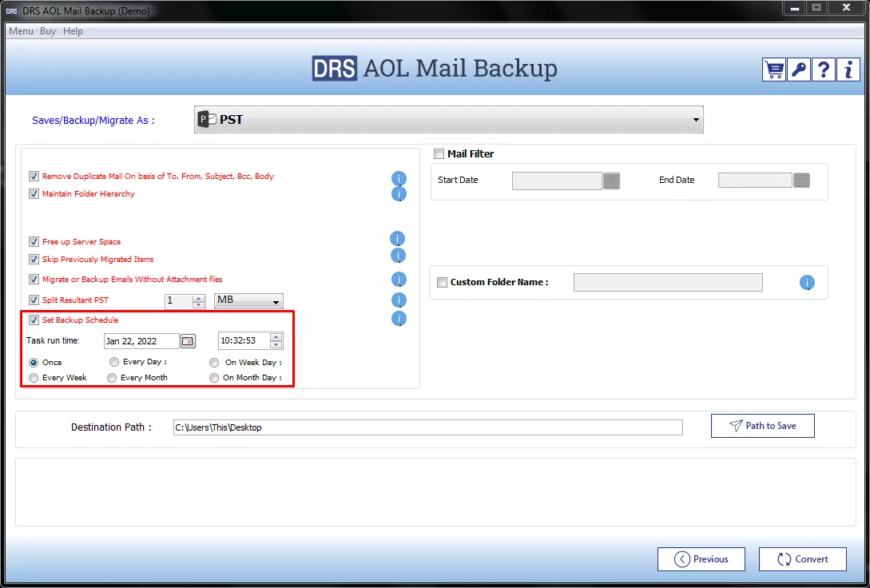Show info for Maintain Folder Hierarchy option
Image resolution: width=870 pixels, height=588 pixels.
coord(399,193)
